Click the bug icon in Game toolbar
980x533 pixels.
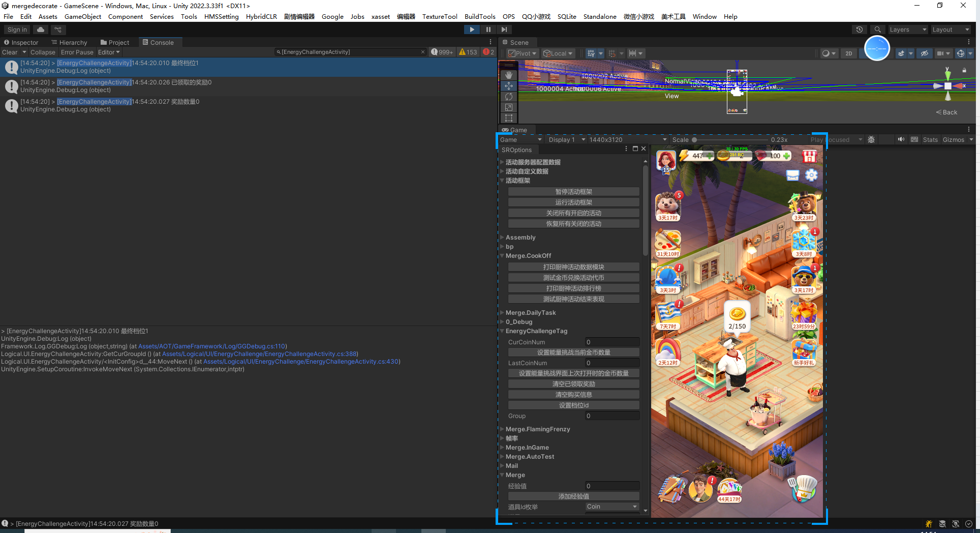click(x=871, y=140)
